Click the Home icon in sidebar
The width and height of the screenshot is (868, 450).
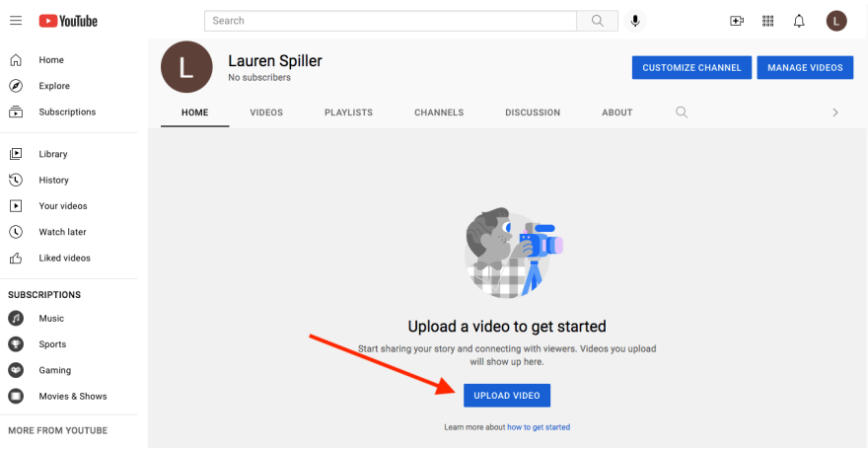[16, 60]
